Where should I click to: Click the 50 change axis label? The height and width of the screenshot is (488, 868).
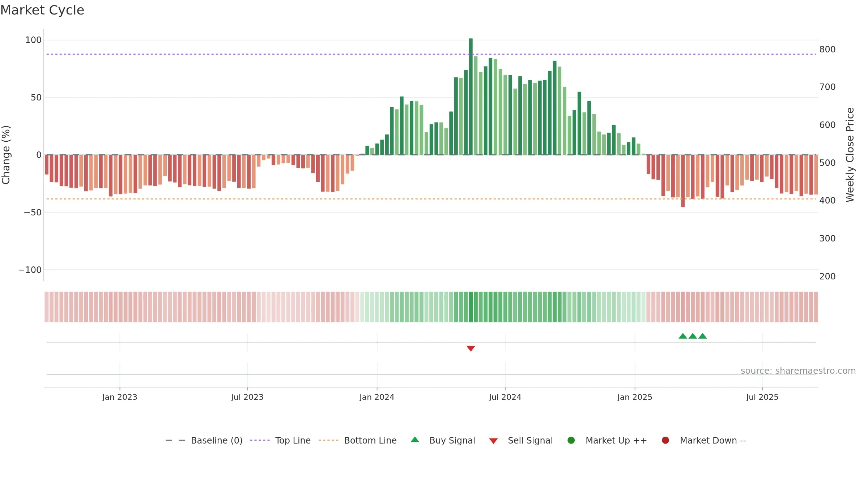[36, 98]
